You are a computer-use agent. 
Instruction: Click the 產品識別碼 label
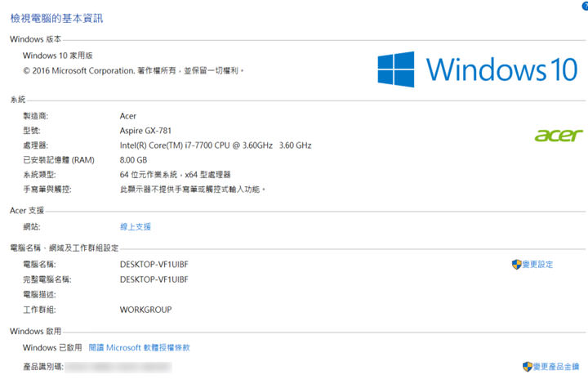[x=43, y=366]
